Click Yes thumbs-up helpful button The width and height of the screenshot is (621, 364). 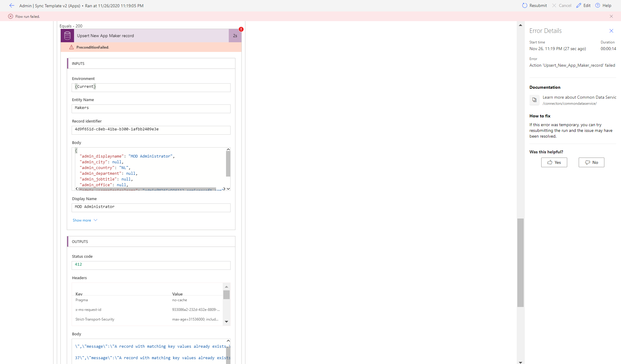point(554,162)
